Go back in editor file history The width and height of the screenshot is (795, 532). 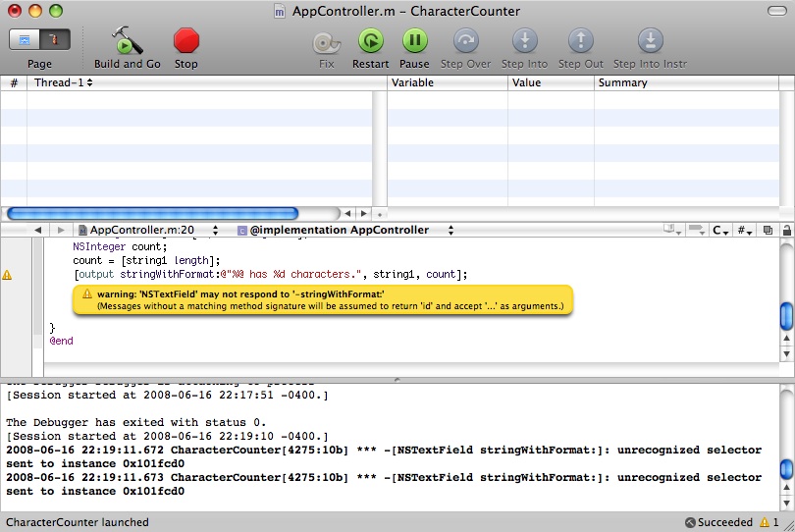pos(37,230)
